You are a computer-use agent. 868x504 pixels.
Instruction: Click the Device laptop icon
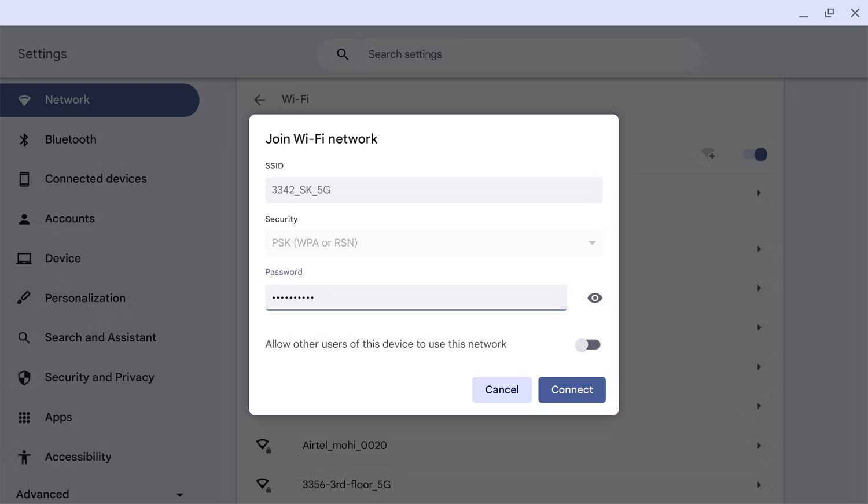pos(24,258)
